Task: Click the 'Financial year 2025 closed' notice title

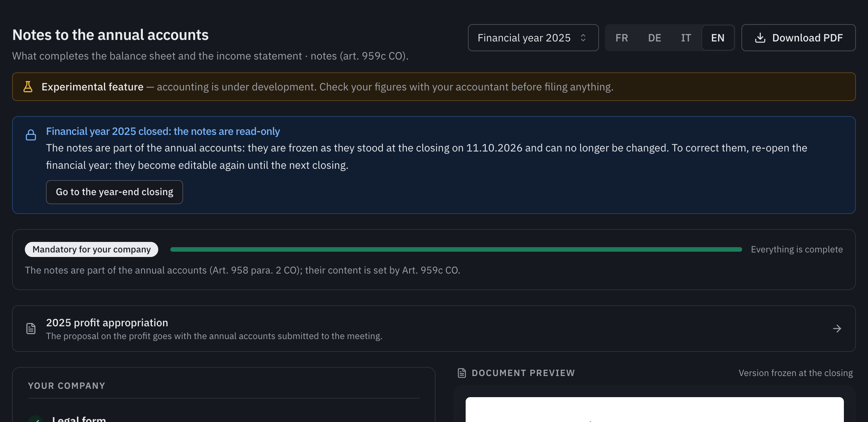Action: [163, 131]
